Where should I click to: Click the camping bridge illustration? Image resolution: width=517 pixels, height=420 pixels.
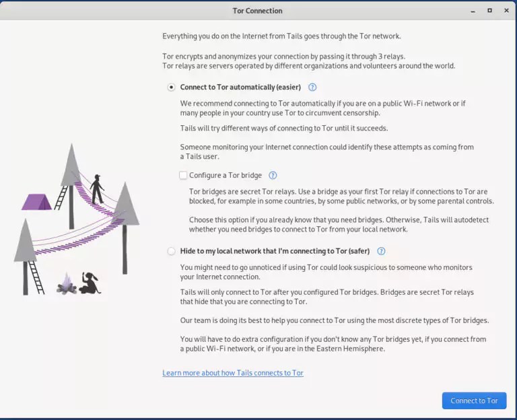pos(77,219)
